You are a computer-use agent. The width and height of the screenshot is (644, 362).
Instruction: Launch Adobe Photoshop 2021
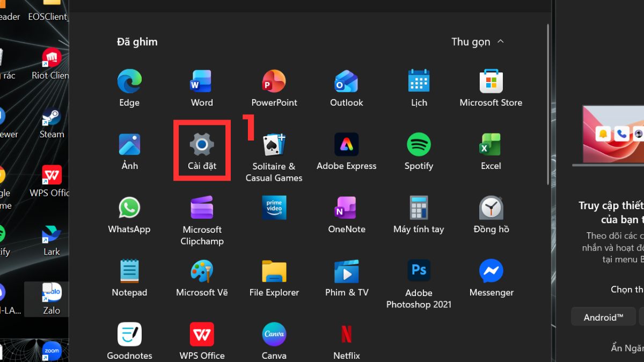point(419,284)
